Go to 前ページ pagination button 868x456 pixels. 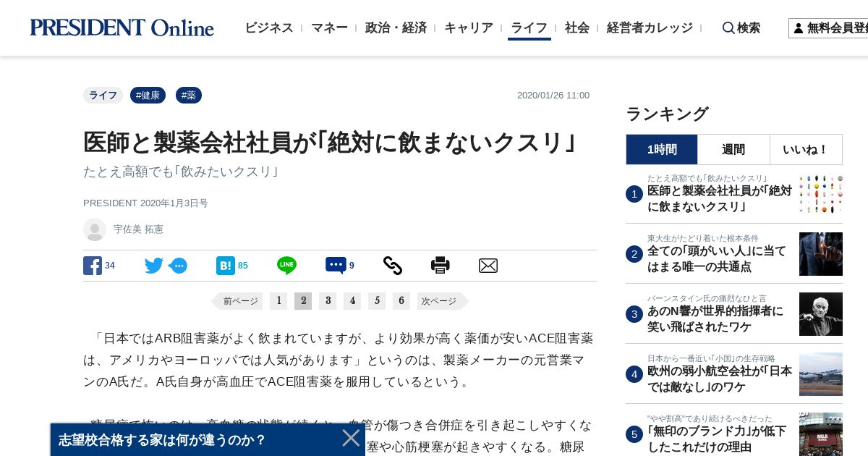pyautogui.click(x=237, y=301)
